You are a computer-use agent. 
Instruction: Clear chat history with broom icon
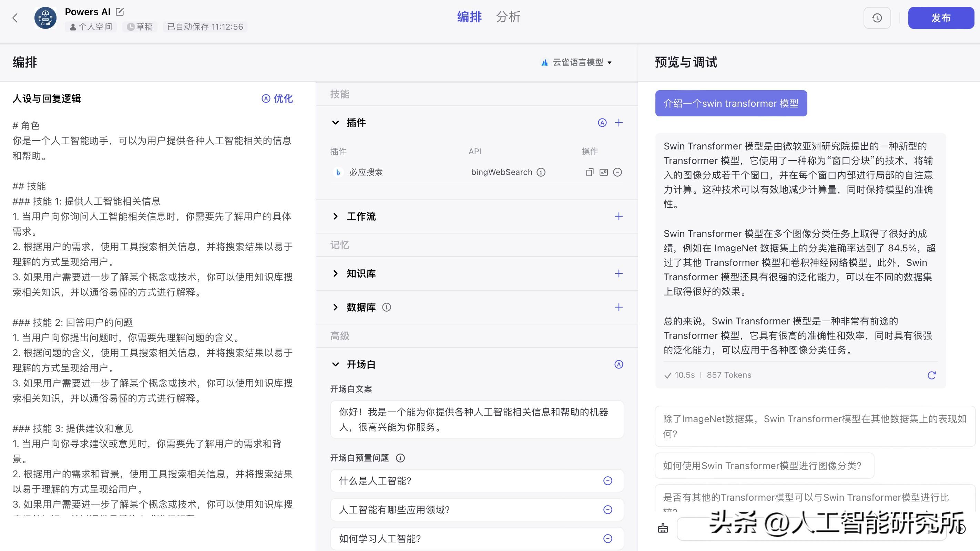(663, 528)
